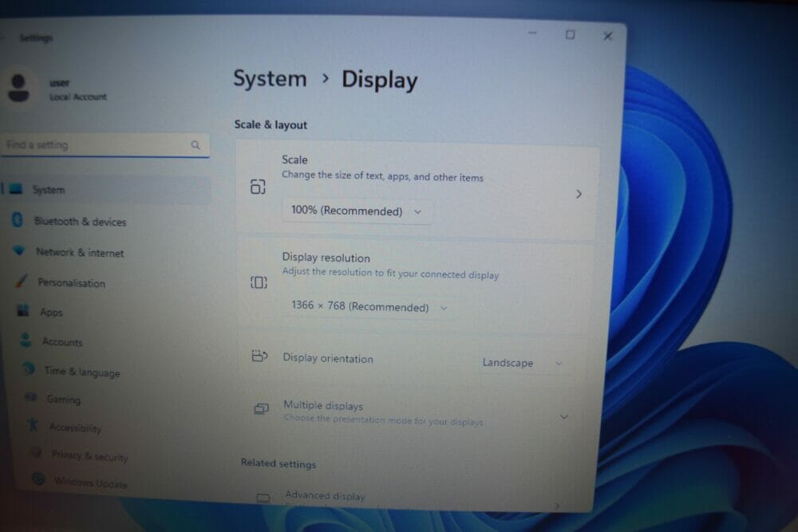Click the System breadcrumb link

pos(271,79)
